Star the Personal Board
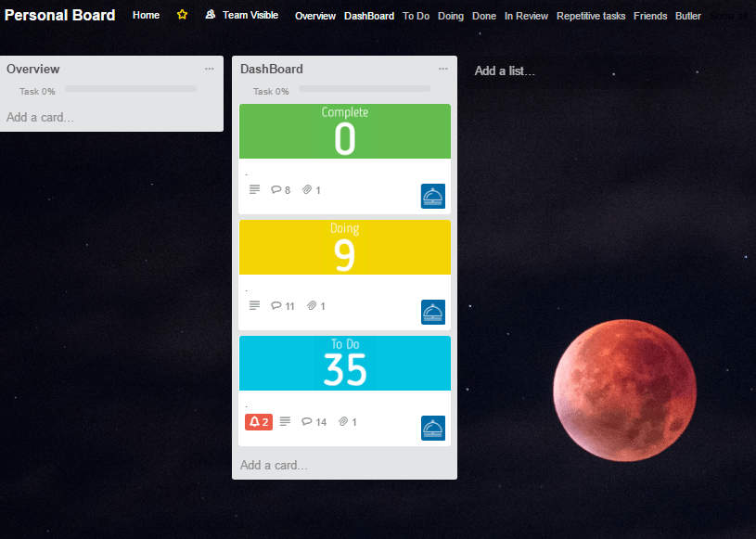756x539 pixels. (182, 15)
